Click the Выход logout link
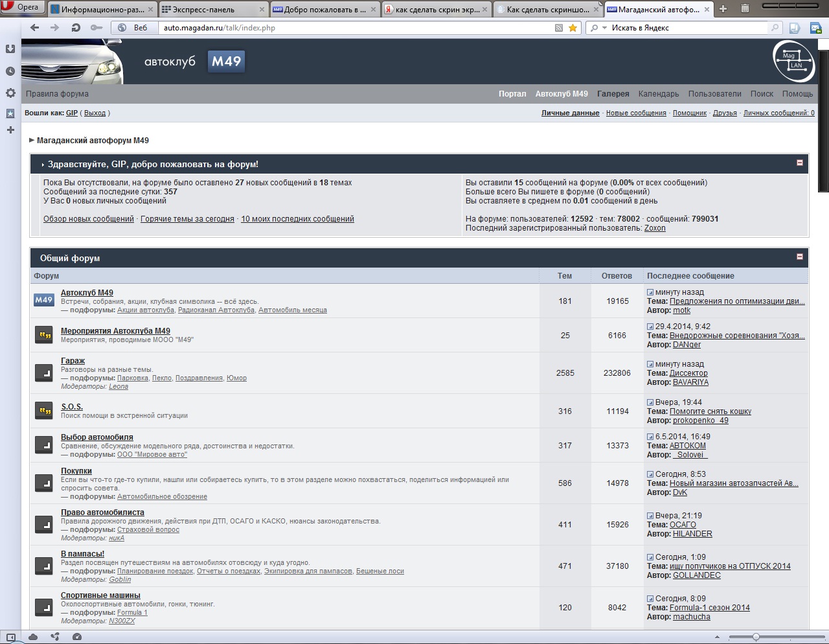 [x=95, y=113]
